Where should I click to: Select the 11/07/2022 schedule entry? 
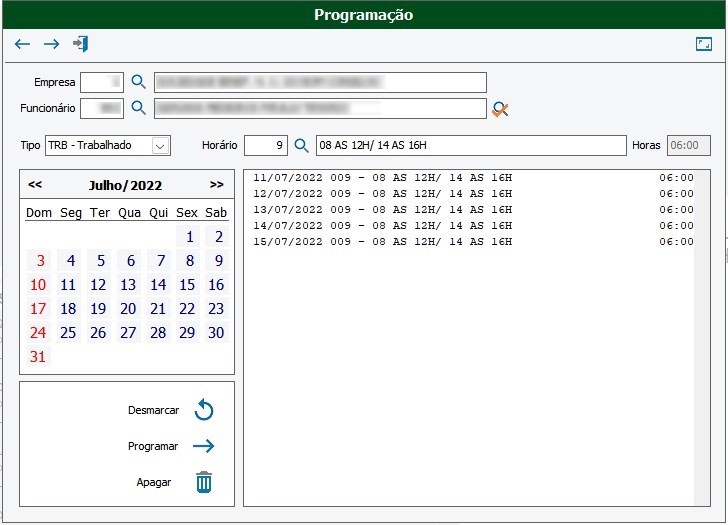point(470,178)
